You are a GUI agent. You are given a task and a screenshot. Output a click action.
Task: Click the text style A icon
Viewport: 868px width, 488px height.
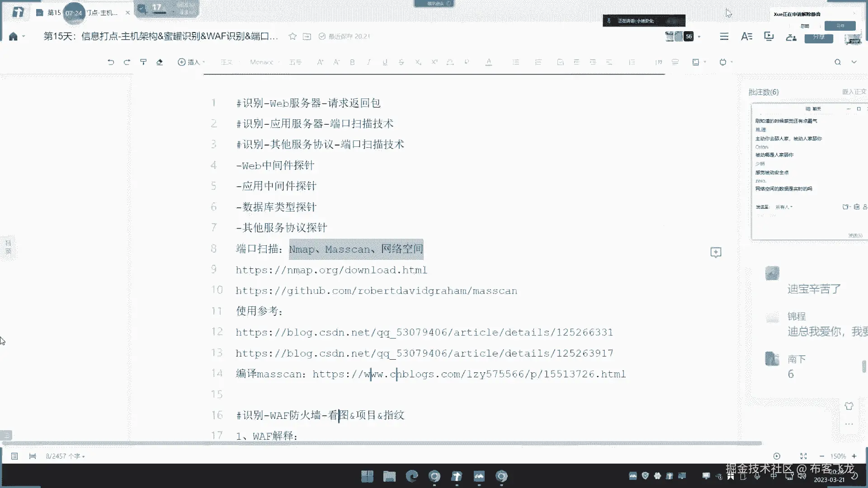(x=746, y=37)
